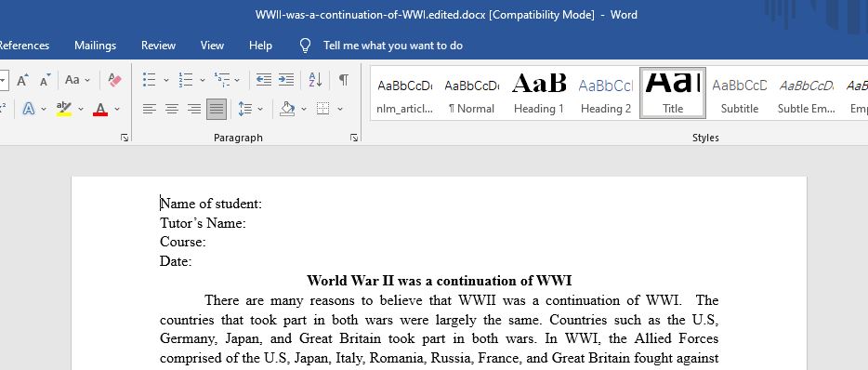This screenshot has height=370, width=868.
Task: Click the Decrease Font Size icon
Action: point(46,80)
